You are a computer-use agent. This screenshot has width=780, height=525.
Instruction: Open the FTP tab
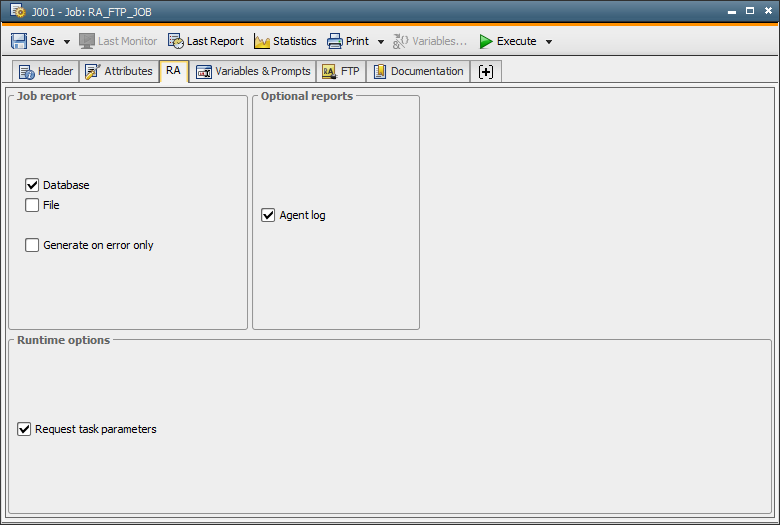341,71
